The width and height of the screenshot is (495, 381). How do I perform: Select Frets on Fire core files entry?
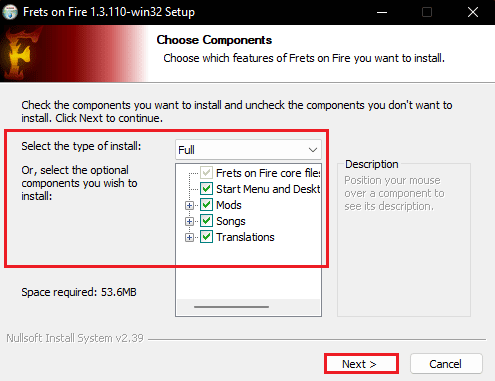point(268,173)
